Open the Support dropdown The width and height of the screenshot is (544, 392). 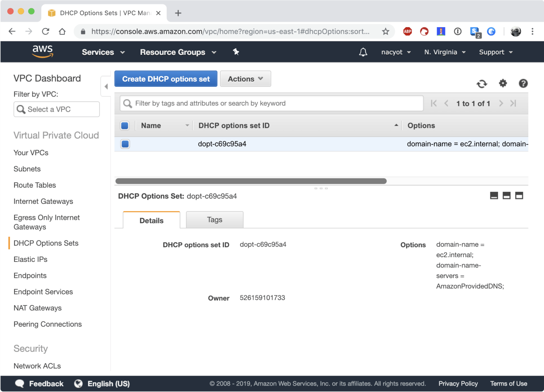point(496,52)
